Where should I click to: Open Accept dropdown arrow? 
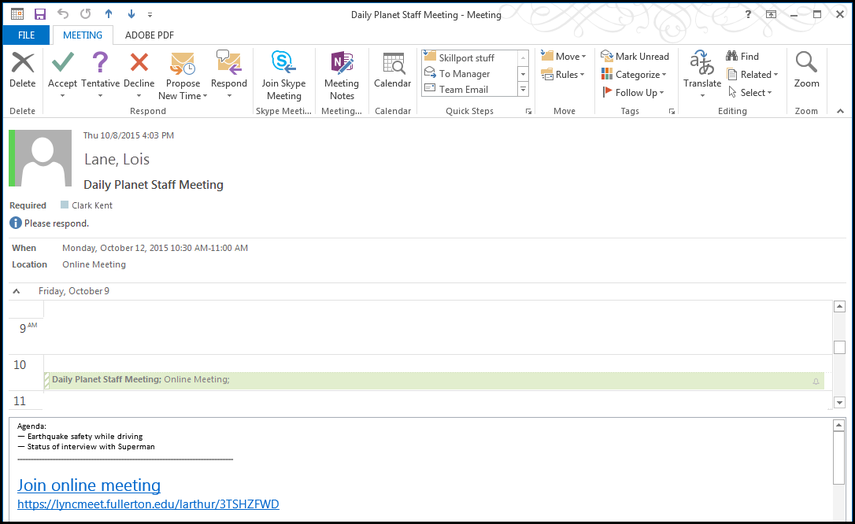point(62,96)
